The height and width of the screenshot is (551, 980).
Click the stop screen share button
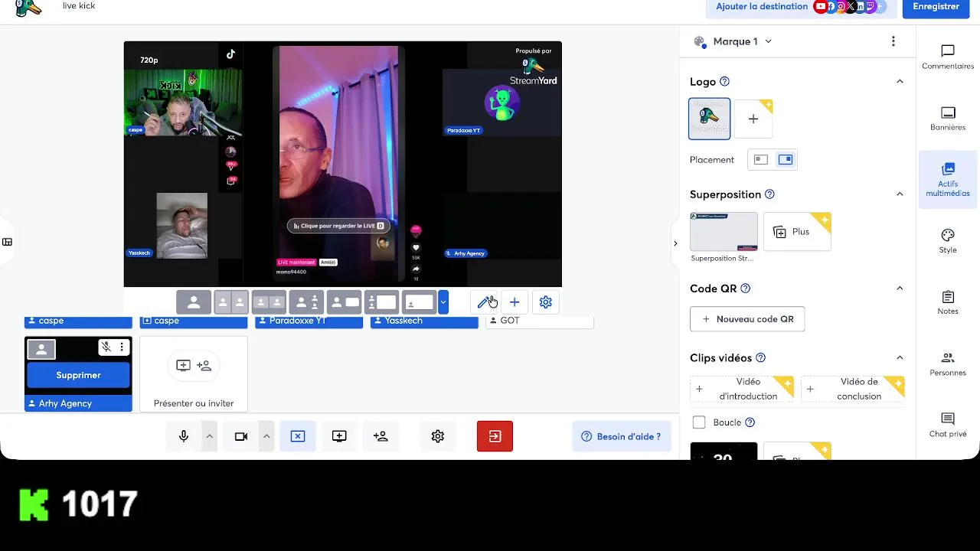(x=298, y=436)
